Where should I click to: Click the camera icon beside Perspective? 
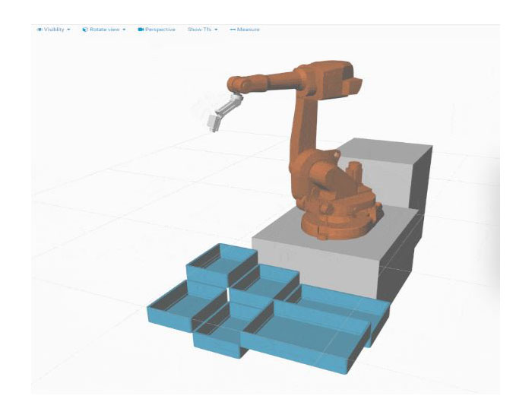141,30
